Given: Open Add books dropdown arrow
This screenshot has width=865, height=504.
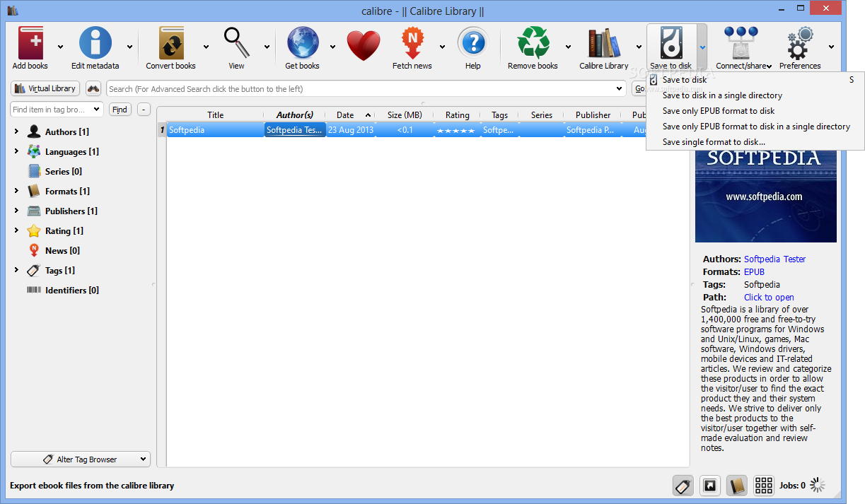Looking at the screenshot, I should [60, 47].
